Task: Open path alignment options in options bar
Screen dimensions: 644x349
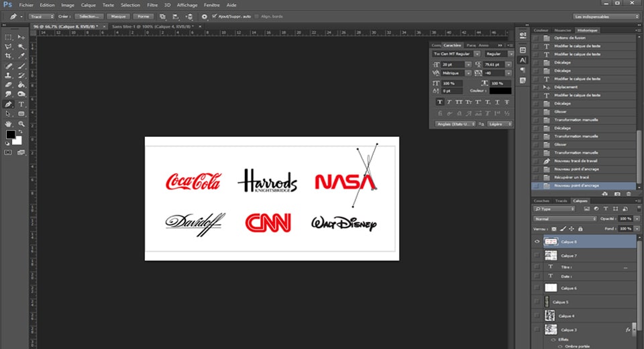Action: 176,16
